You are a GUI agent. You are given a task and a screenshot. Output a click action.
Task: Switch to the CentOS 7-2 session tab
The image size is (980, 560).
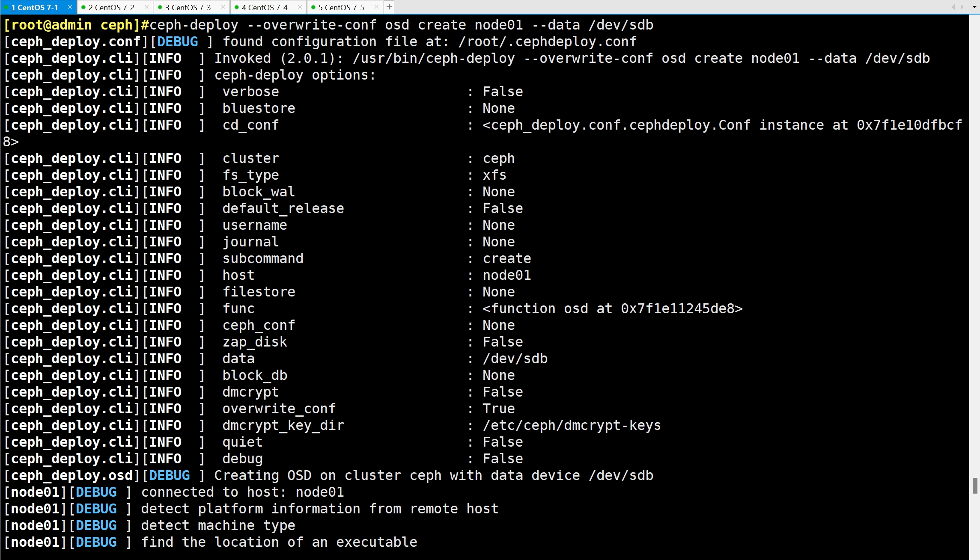[x=111, y=7]
